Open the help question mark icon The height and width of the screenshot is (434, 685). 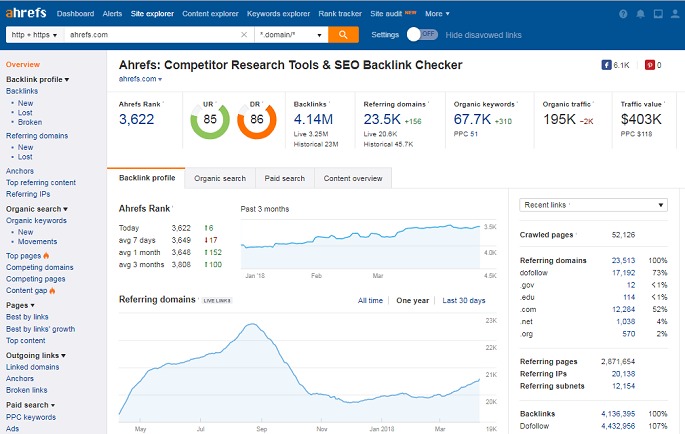pos(623,14)
